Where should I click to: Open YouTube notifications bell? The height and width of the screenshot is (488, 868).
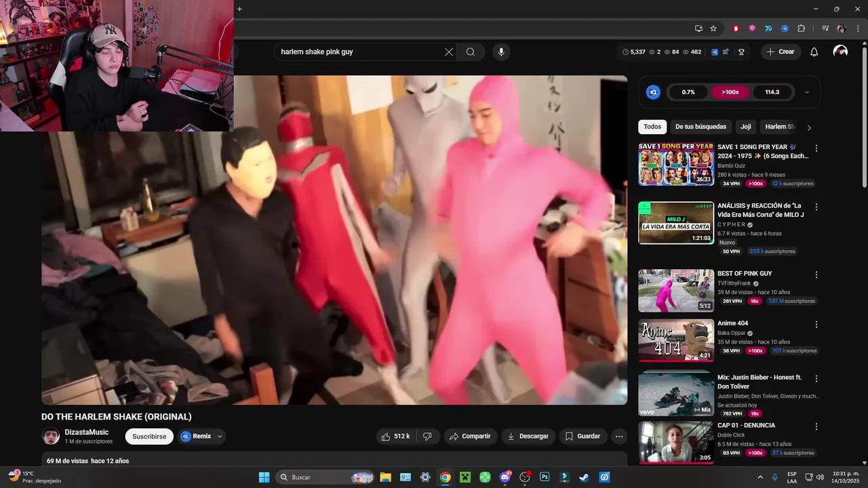[814, 52]
